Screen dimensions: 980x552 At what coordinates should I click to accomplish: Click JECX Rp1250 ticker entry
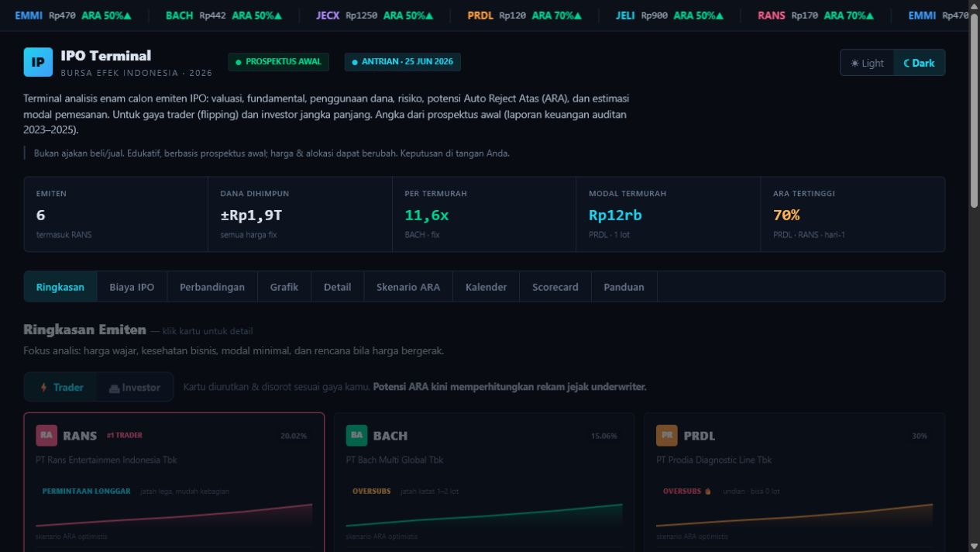click(x=375, y=16)
